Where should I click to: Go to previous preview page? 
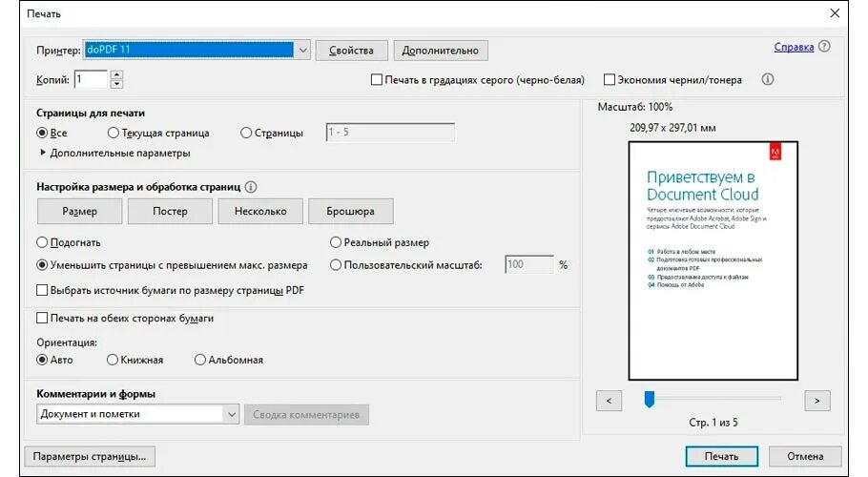[609, 401]
